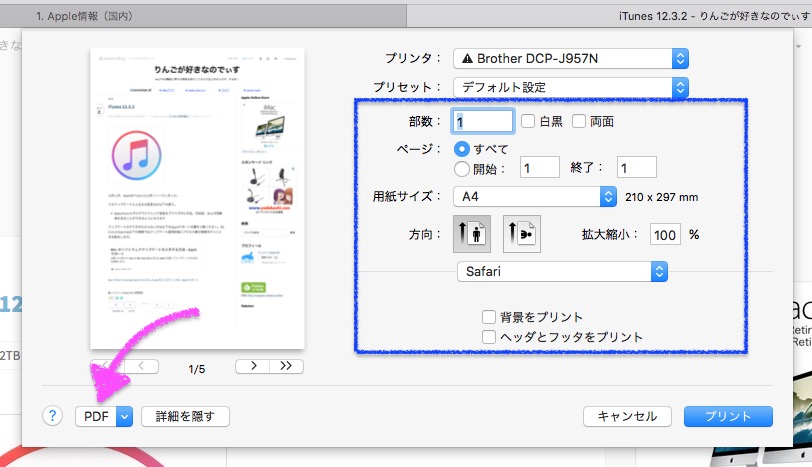The image size is (812, 467).
Task: Open the プリンタ Brother DCP-J957N dropdown
Action: coord(571,59)
